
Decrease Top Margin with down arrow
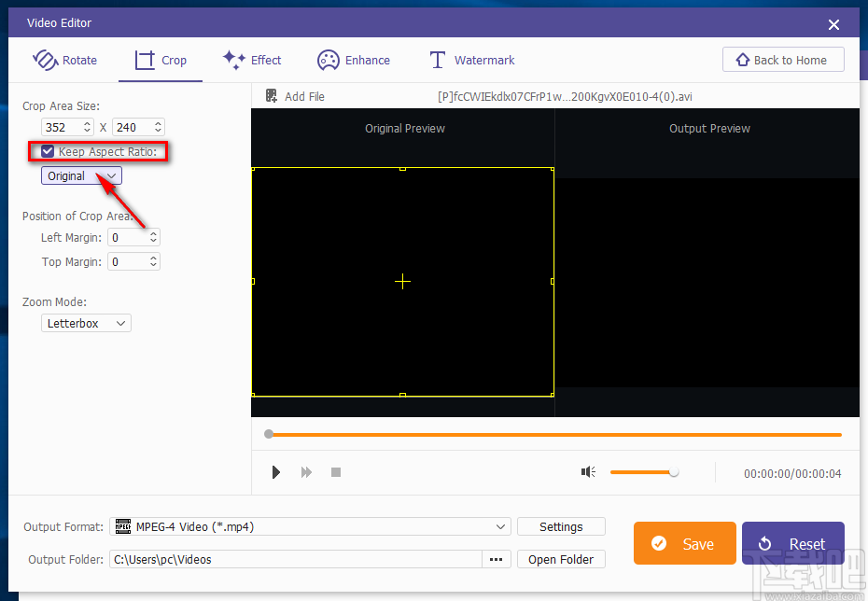point(153,266)
